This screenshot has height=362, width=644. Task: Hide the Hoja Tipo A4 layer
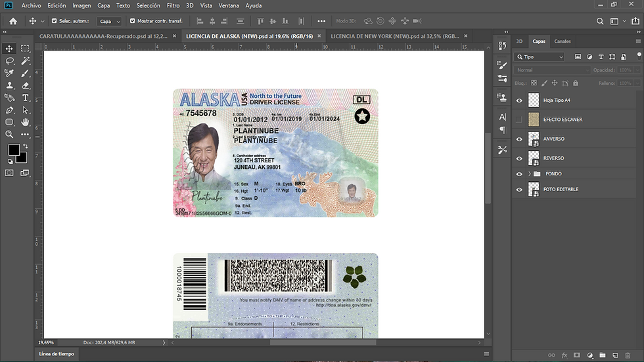point(519,101)
